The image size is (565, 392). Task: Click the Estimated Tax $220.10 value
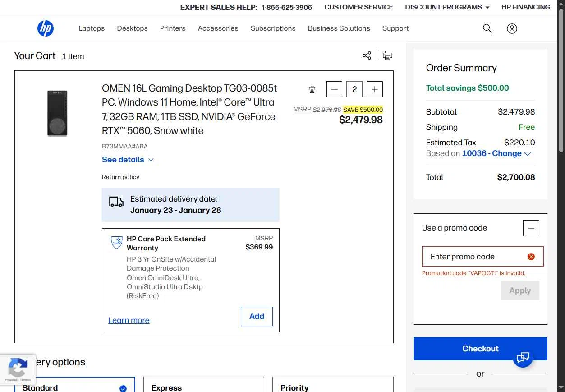click(x=519, y=143)
